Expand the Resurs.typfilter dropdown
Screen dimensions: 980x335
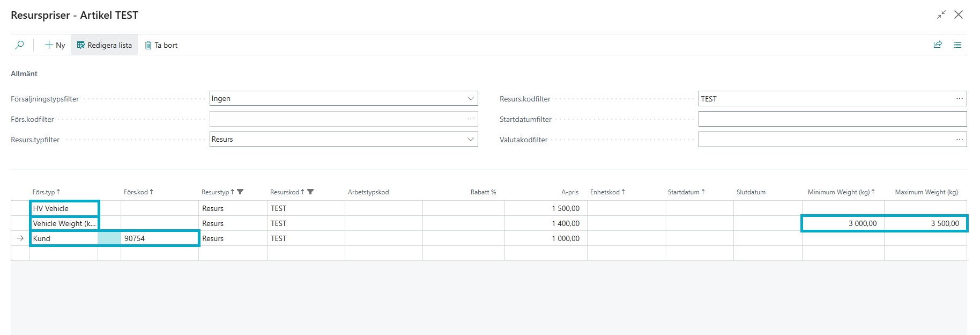click(x=470, y=140)
